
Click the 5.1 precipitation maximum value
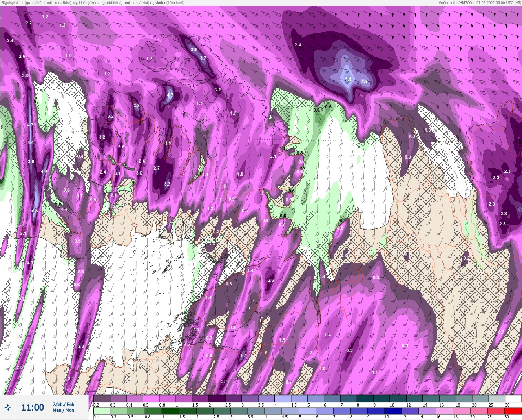click(x=348, y=79)
